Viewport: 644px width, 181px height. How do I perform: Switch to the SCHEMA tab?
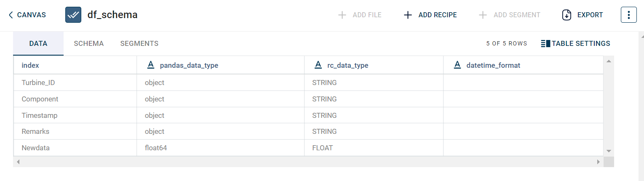coord(88,43)
